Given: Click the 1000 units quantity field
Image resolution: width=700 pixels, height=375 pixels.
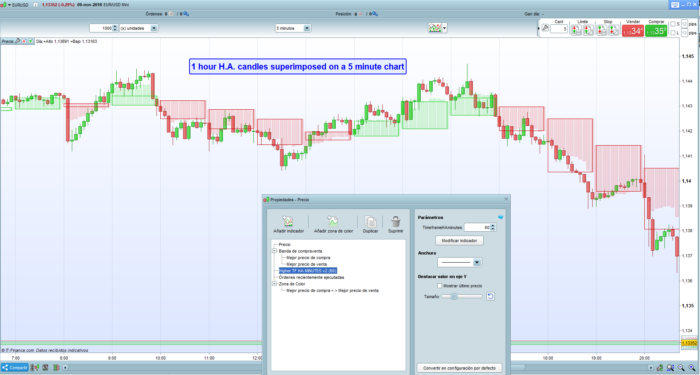Looking at the screenshot, I should click(x=101, y=28).
